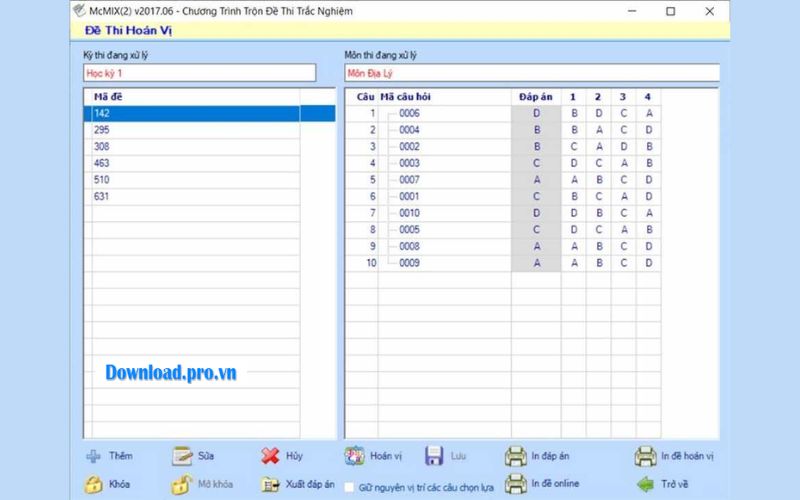Click the In đáp án printer icon

tap(515, 456)
